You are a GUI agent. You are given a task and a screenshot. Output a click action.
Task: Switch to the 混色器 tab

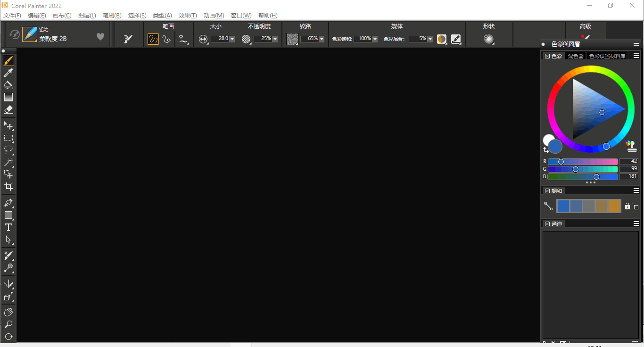(x=576, y=56)
